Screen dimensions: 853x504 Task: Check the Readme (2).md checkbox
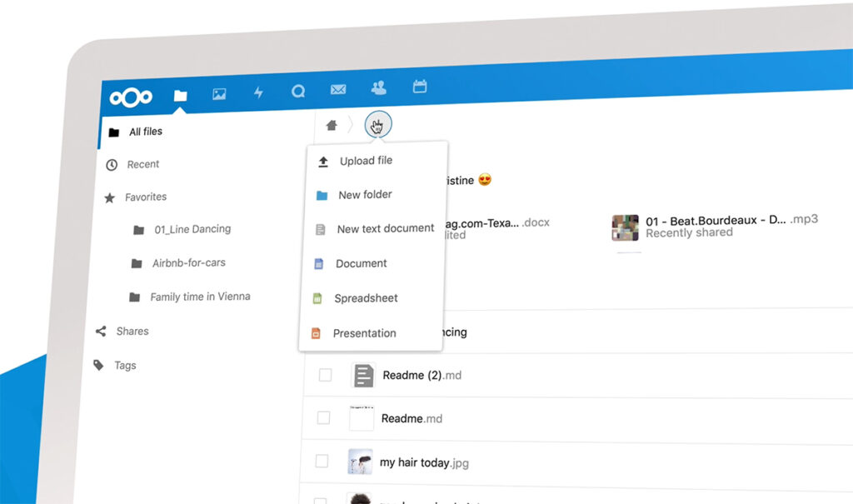(325, 376)
